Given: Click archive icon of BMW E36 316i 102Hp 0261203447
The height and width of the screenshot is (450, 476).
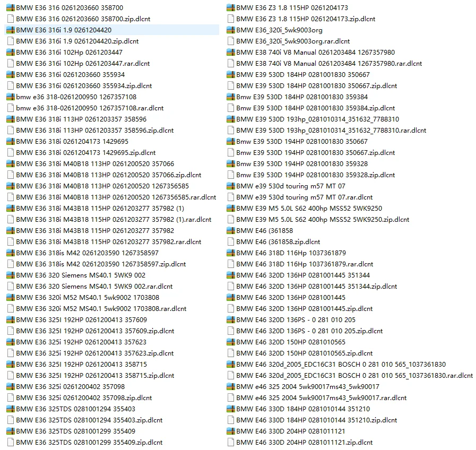Looking at the screenshot, I should pyautogui.click(x=10, y=52).
